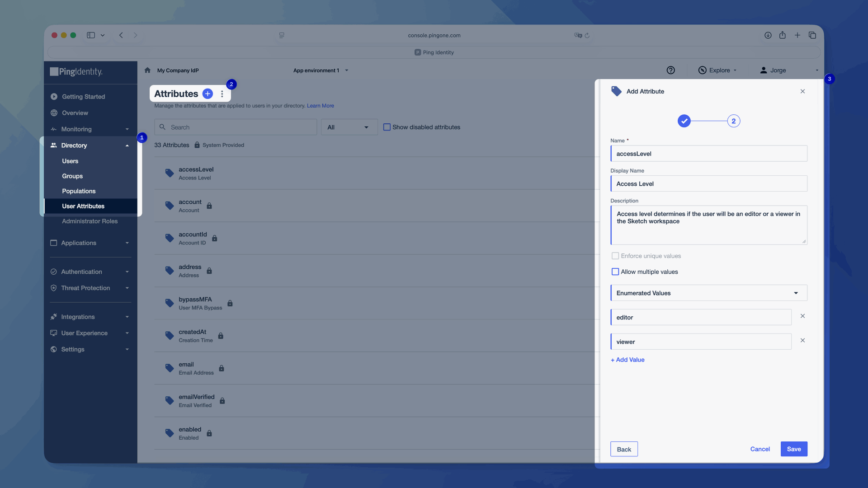Click the step 2 indicator
This screenshot has height=488, width=868.
734,121
